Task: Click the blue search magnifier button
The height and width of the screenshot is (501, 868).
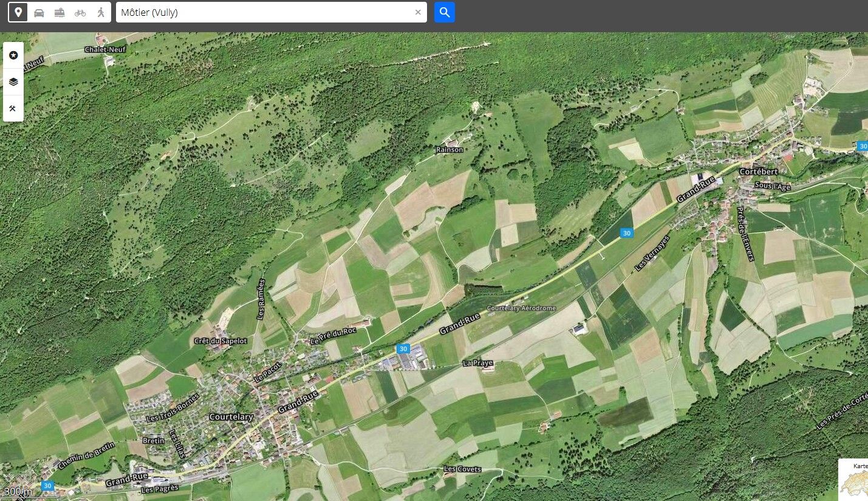Action: (x=445, y=12)
